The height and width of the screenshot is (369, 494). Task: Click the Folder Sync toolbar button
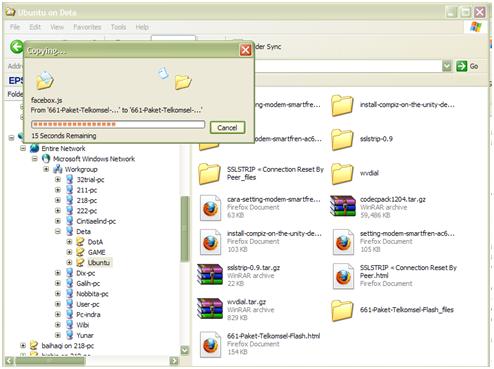pos(267,47)
